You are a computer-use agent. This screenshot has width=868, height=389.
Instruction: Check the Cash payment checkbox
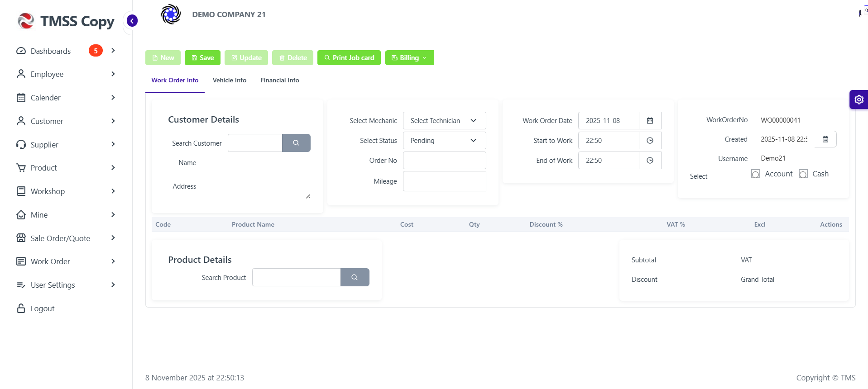click(803, 174)
